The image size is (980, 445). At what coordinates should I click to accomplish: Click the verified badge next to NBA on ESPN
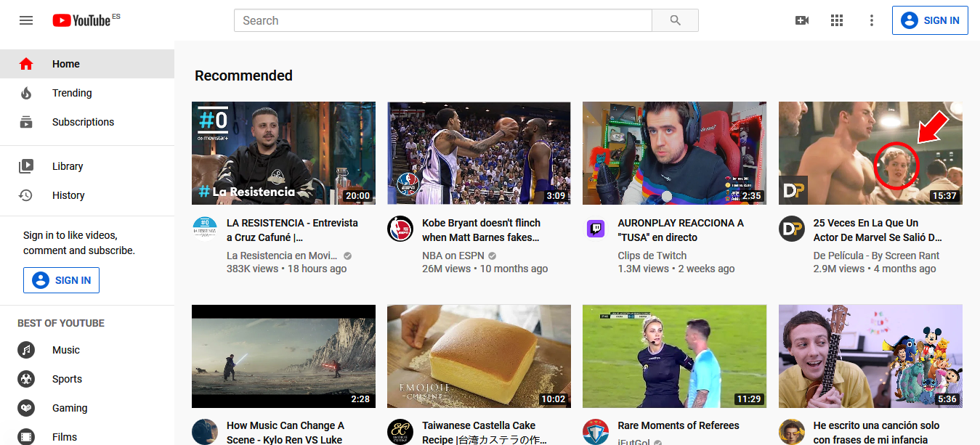pyautogui.click(x=493, y=256)
